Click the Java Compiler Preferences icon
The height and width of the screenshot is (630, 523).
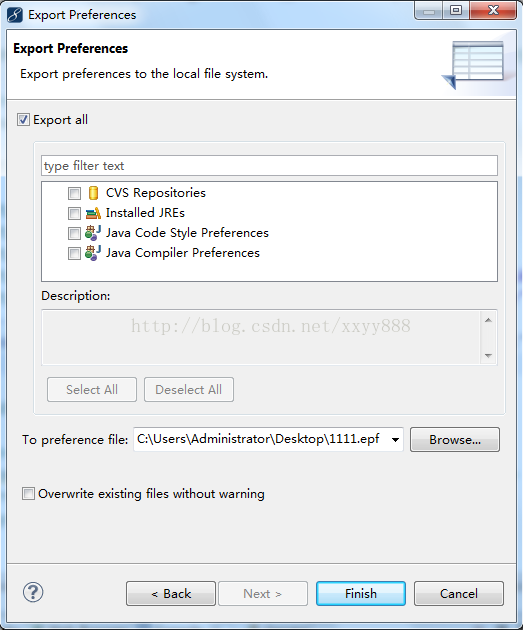[x=93, y=253]
